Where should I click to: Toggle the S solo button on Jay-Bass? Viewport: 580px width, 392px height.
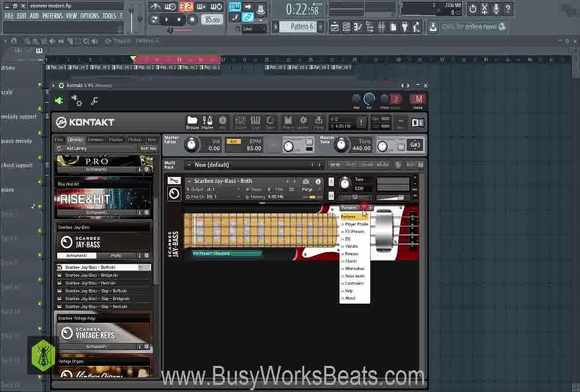[x=331, y=182]
